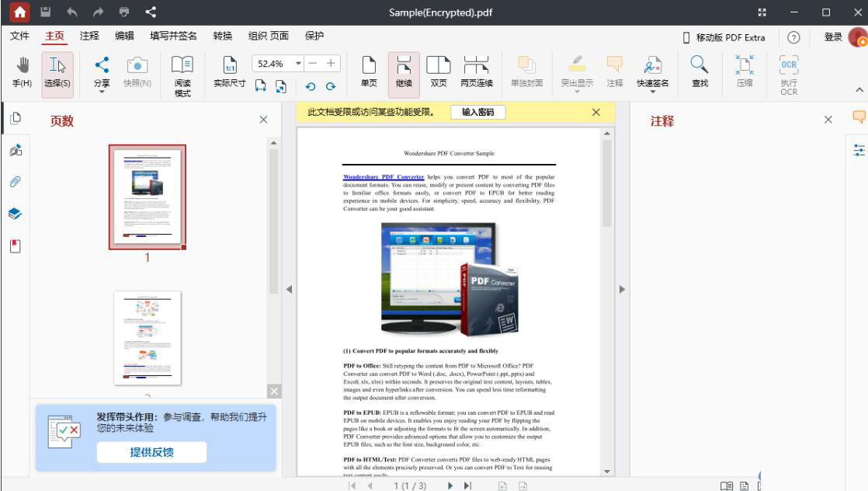Open the 填写并签名 tab
Viewport: 868px width, 491px height.
pyautogui.click(x=173, y=36)
